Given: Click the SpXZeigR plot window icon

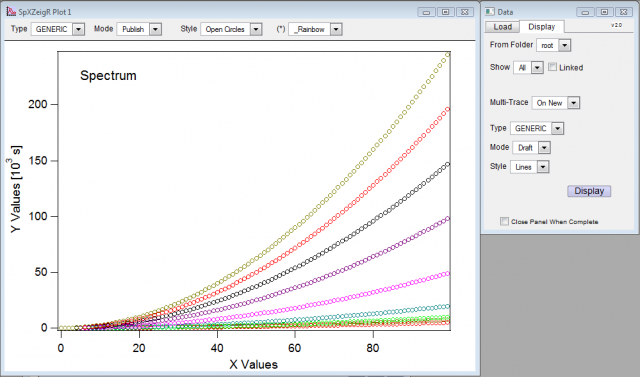Looking at the screenshot, I should tap(11, 12).
